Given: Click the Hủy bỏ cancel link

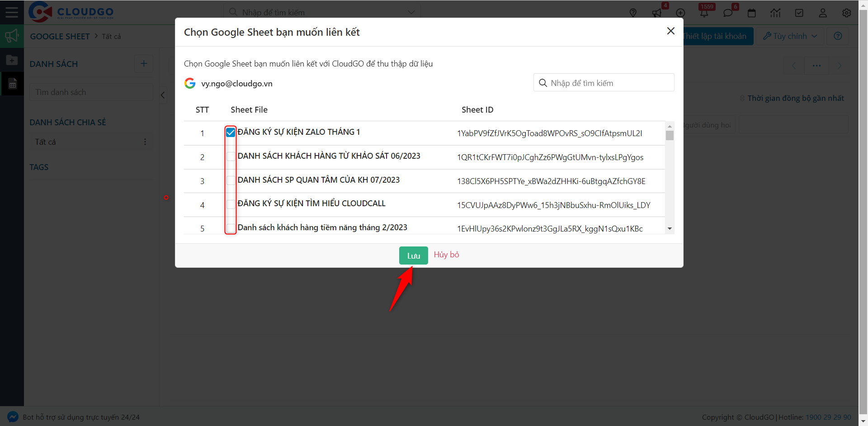Looking at the screenshot, I should click(x=446, y=255).
